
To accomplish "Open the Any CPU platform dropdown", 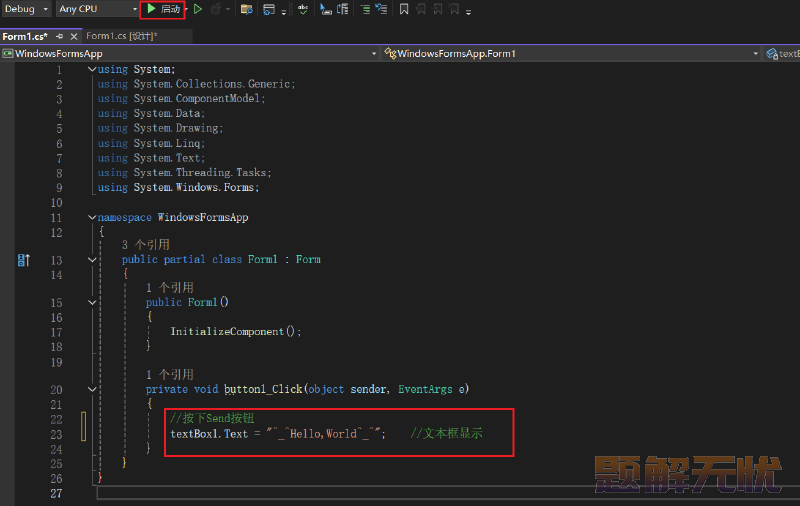I will coord(98,9).
